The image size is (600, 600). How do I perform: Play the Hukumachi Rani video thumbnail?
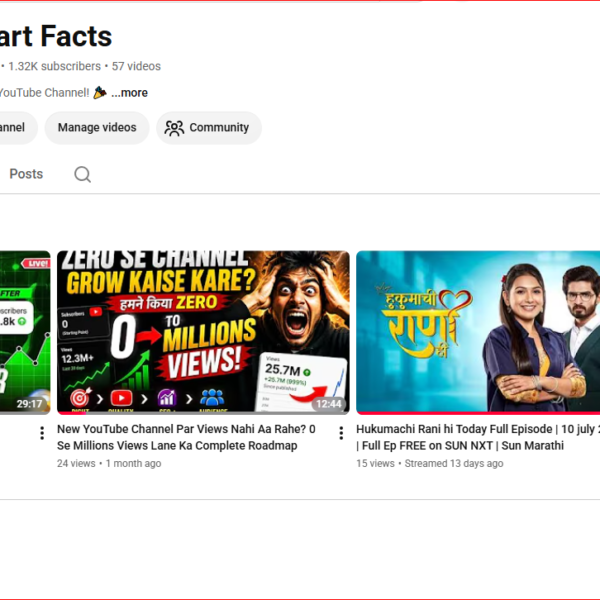478,332
